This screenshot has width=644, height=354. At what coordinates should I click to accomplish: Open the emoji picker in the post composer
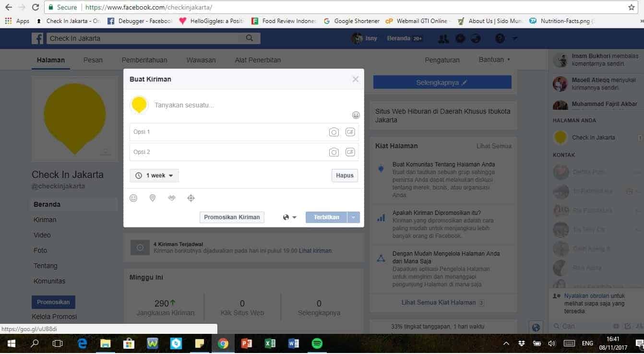coord(356,115)
